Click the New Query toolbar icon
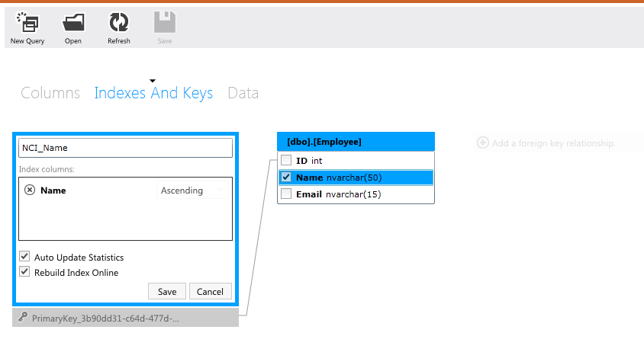The image size is (644, 349). [27, 22]
